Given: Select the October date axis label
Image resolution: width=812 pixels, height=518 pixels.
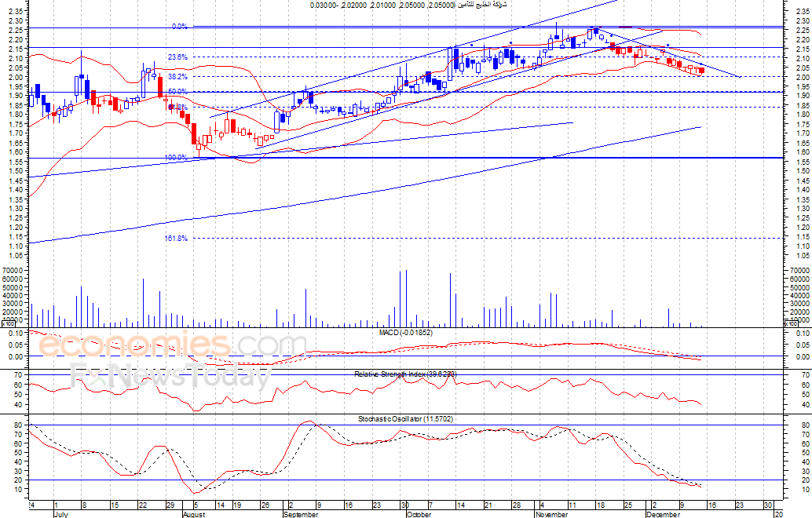Looking at the screenshot, I should [x=419, y=514].
